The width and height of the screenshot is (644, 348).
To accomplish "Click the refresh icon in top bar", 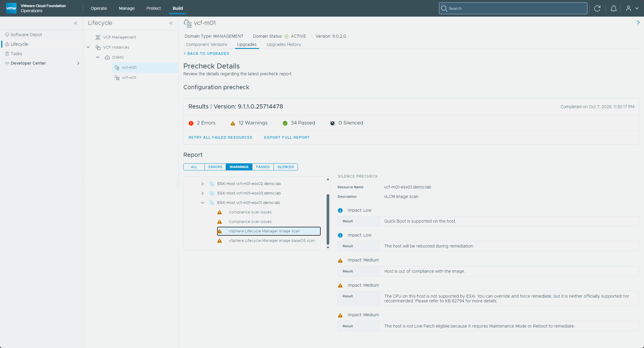I will click(597, 8).
